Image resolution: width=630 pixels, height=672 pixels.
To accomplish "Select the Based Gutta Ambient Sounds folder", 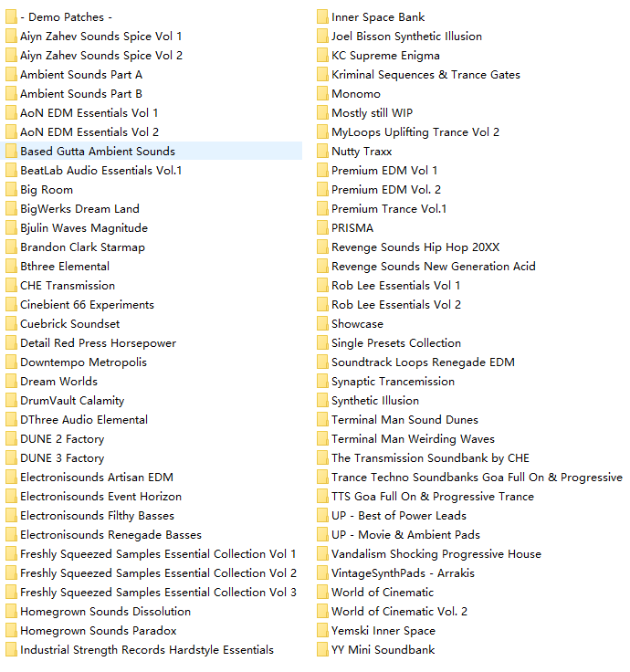I will [97, 152].
